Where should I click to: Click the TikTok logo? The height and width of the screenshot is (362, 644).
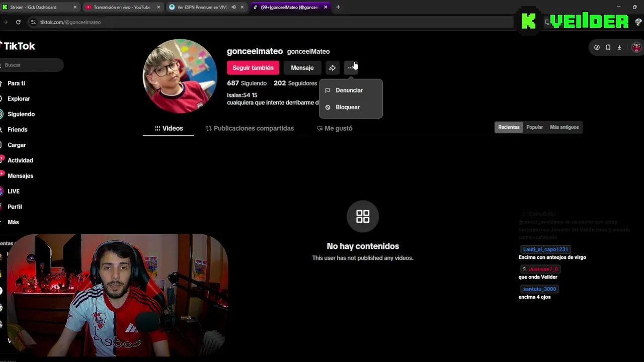[18, 46]
